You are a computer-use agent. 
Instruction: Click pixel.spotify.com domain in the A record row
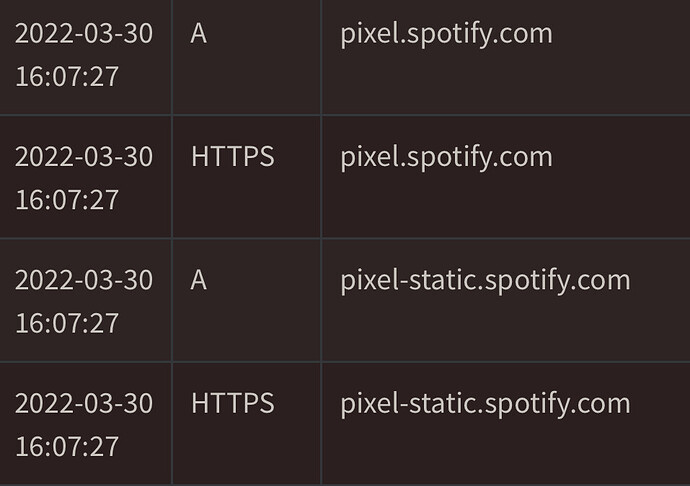pos(446,34)
